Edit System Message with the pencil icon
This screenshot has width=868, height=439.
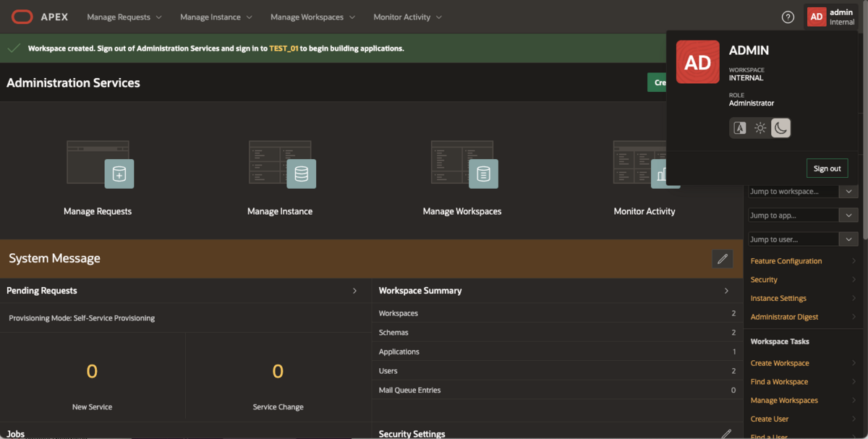[x=722, y=259]
